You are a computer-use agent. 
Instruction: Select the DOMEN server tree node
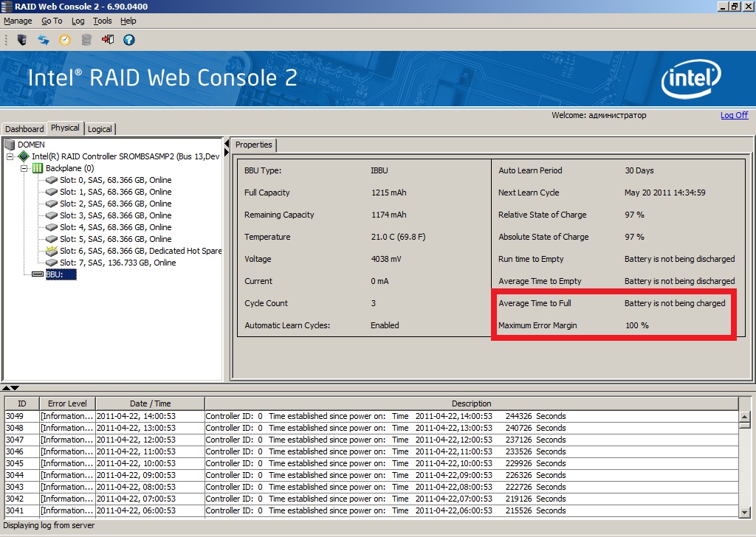coord(31,145)
